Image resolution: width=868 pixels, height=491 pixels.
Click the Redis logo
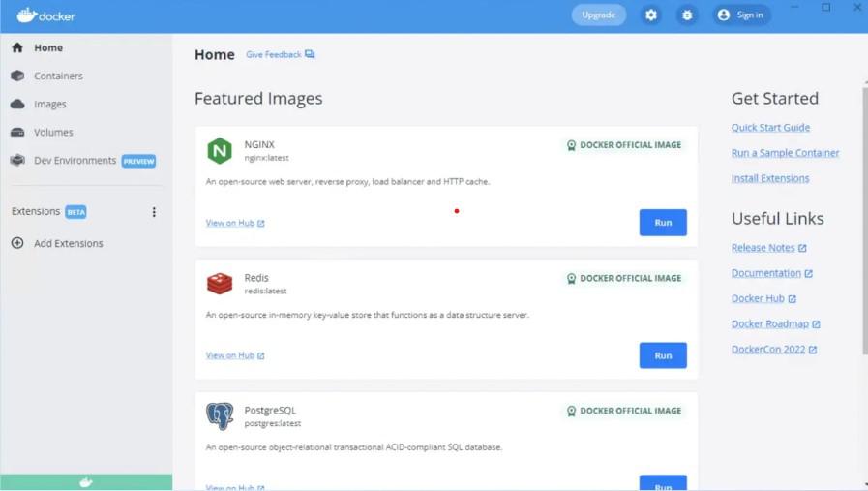coord(220,283)
